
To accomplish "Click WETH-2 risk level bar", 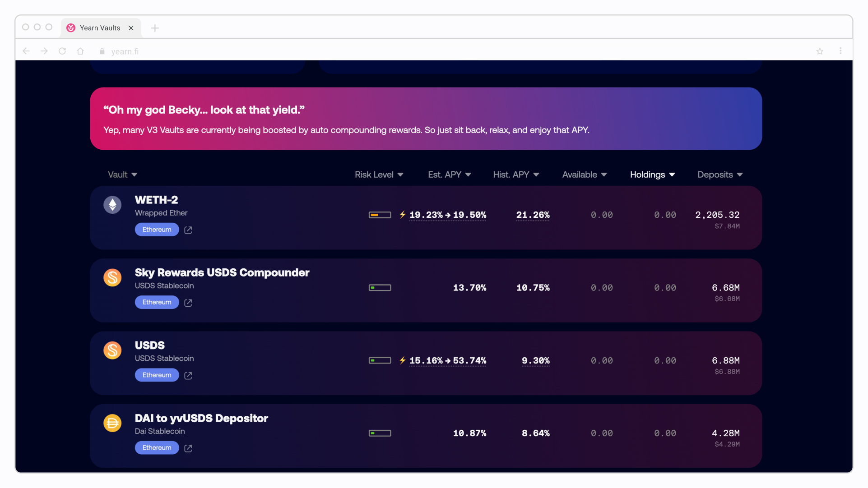I will (380, 215).
